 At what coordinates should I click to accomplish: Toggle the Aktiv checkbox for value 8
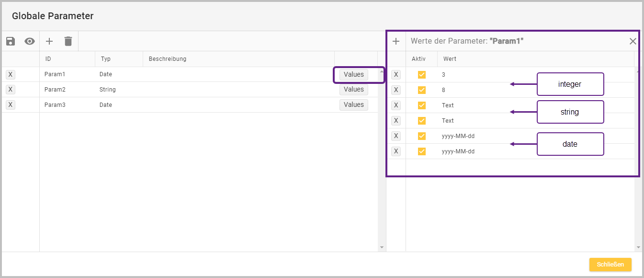point(422,90)
